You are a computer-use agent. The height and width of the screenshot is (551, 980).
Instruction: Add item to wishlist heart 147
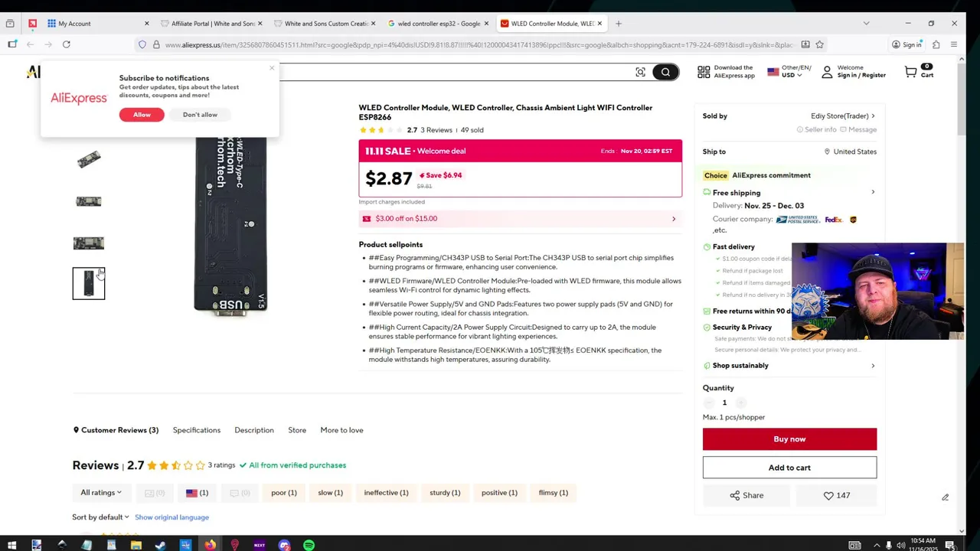[x=836, y=495]
